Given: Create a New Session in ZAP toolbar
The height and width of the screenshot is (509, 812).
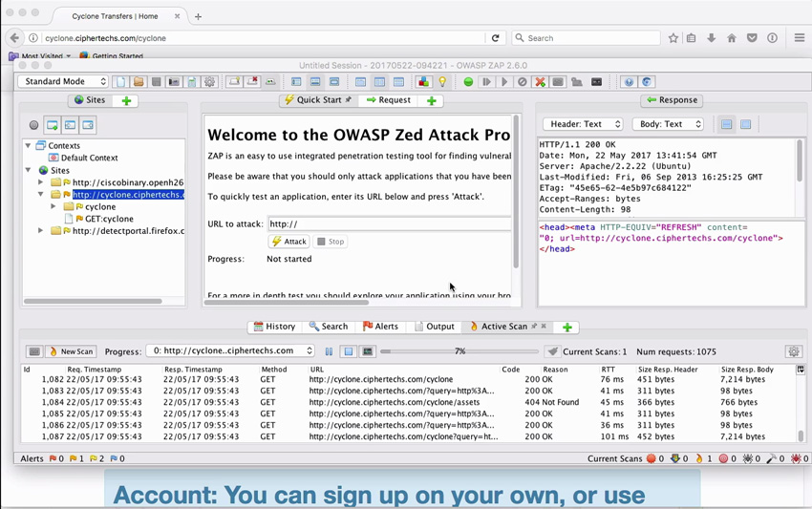Looking at the screenshot, I should click(x=120, y=82).
